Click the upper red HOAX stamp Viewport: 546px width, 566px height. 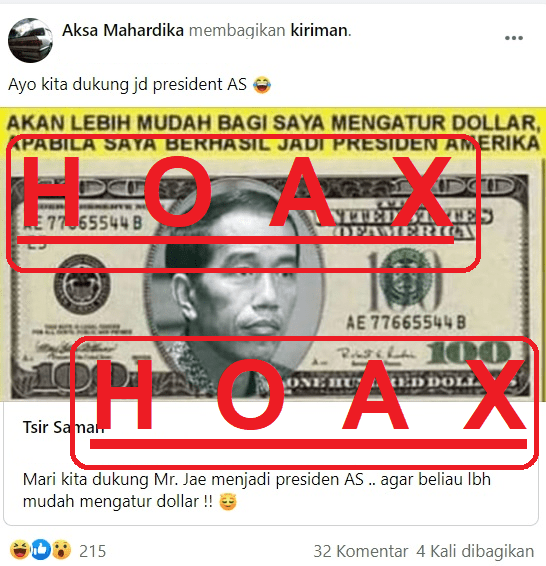click(x=243, y=204)
